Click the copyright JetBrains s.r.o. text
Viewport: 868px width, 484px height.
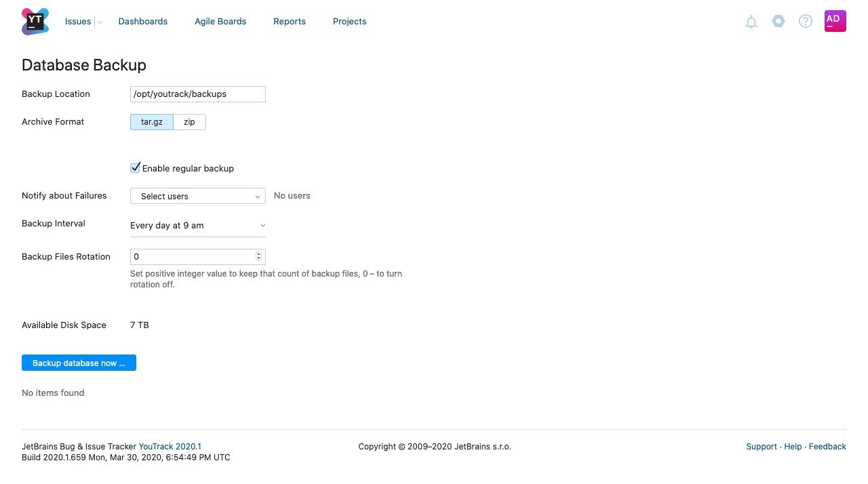(x=435, y=447)
